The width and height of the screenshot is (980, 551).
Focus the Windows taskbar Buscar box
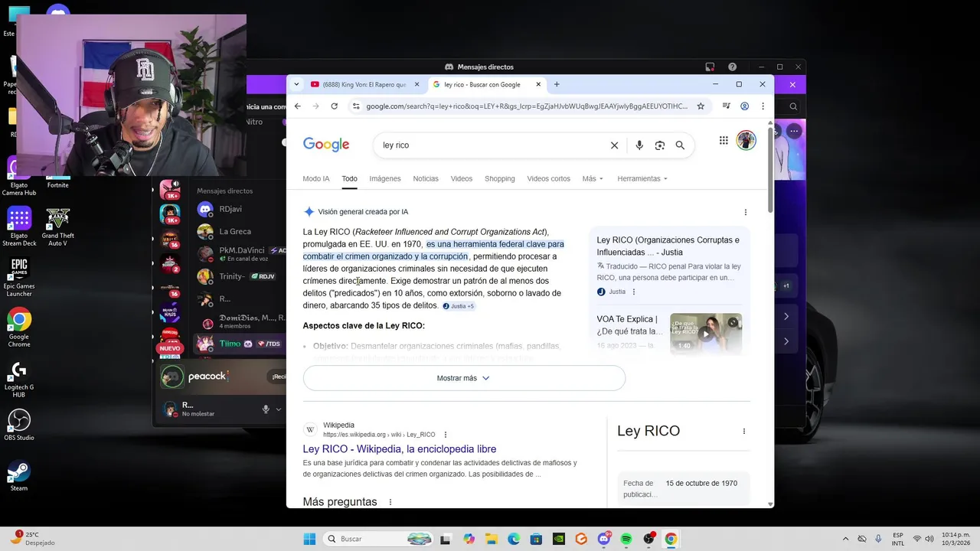379,539
